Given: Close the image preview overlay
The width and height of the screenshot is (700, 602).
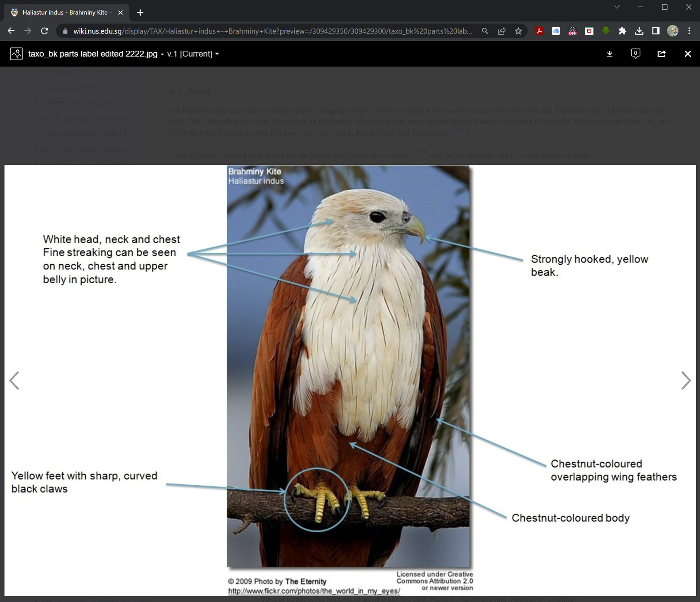Looking at the screenshot, I should (x=688, y=54).
